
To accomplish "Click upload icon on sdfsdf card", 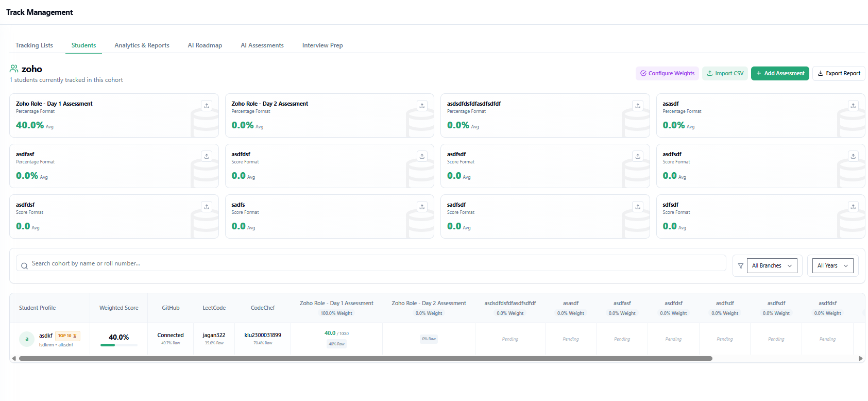I will pyautogui.click(x=853, y=207).
